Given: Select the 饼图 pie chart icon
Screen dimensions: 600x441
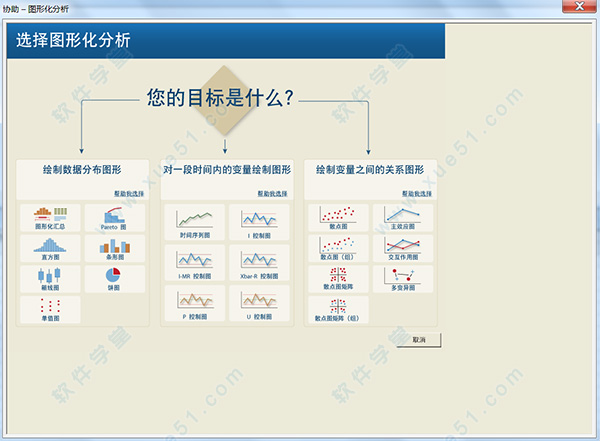Looking at the screenshot, I should coord(115,279).
